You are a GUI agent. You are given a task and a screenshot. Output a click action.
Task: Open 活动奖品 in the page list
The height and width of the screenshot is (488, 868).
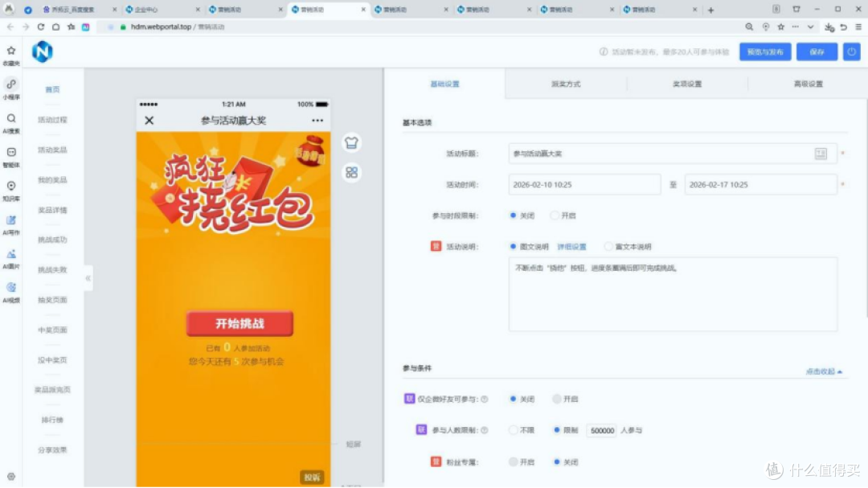(x=52, y=150)
